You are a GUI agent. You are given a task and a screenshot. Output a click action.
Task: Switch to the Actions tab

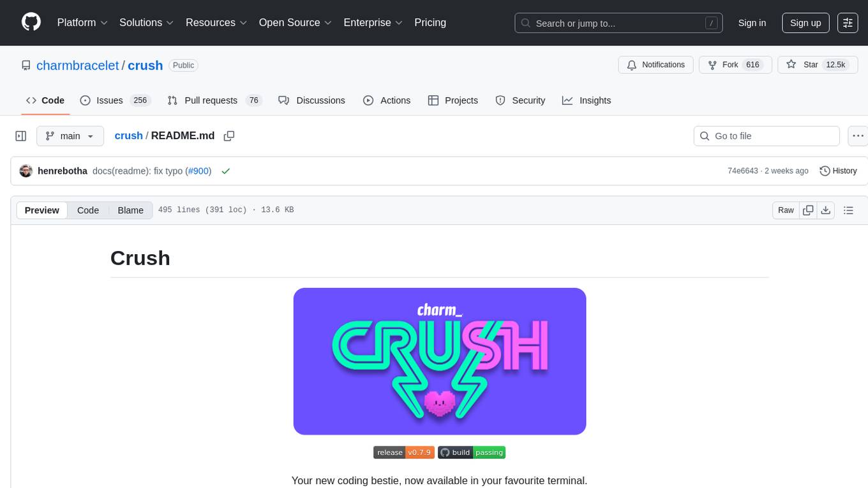click(x=387, y=100)
